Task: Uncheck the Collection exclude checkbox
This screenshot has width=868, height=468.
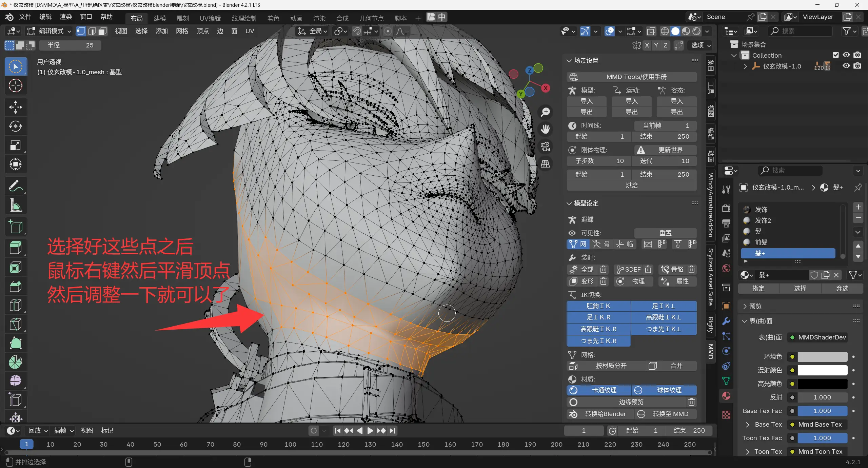Action: [836, 55]
